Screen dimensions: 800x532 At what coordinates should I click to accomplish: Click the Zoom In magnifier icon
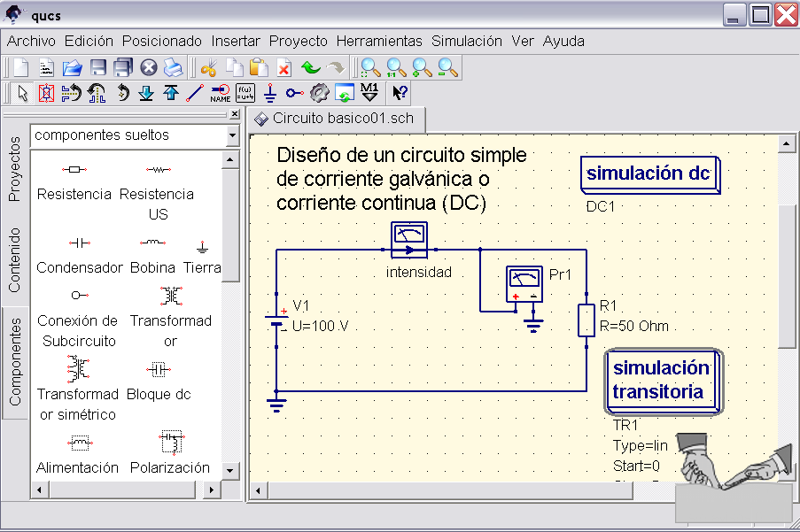click(421, 67)
